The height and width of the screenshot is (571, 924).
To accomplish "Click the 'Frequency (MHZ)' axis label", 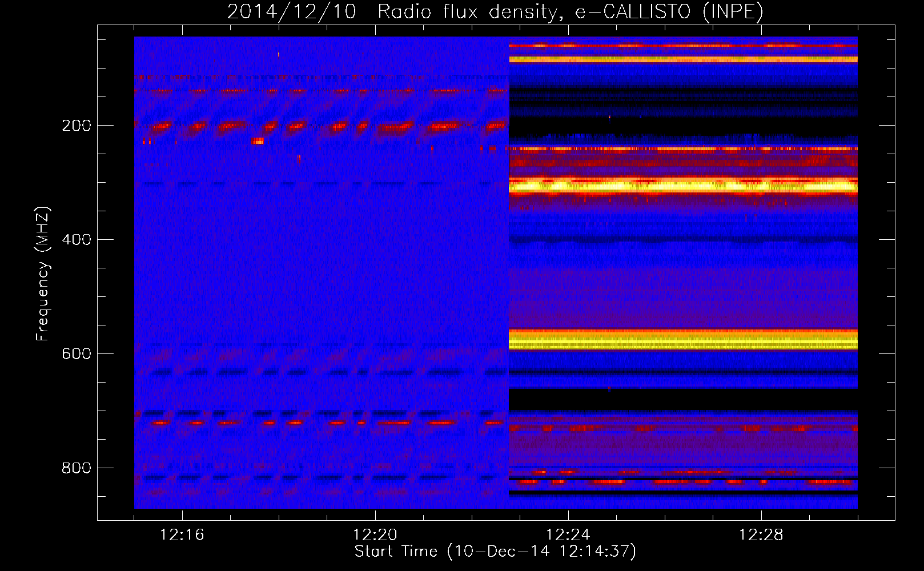I will [x=43, y=274].
